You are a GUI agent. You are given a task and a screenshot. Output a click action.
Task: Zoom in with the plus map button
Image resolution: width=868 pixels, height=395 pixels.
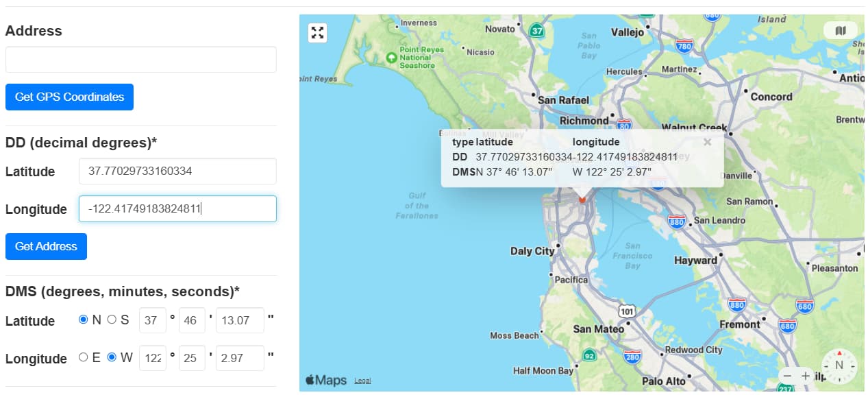pyautogui.click(x=806, y=376)
